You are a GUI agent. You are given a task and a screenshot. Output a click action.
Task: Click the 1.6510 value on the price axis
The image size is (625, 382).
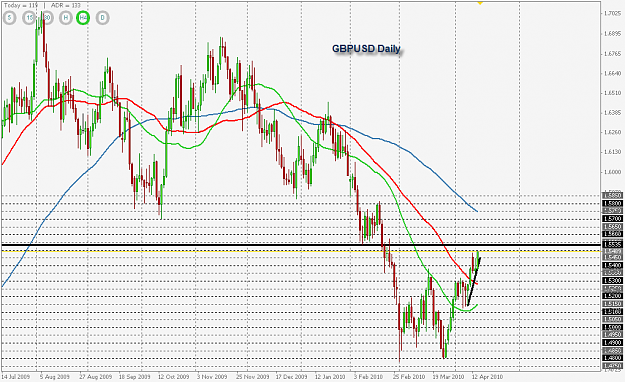click(x=613, y=93)
